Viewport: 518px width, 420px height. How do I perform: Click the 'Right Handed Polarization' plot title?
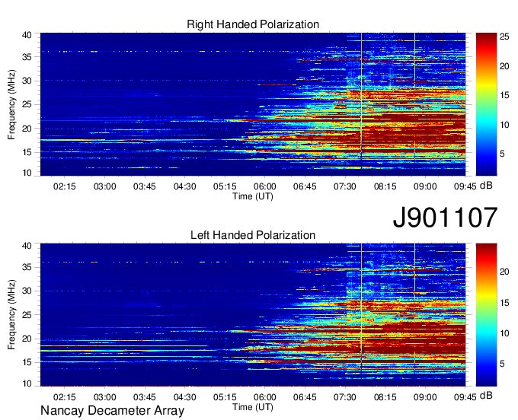click(x=253, y=24)
